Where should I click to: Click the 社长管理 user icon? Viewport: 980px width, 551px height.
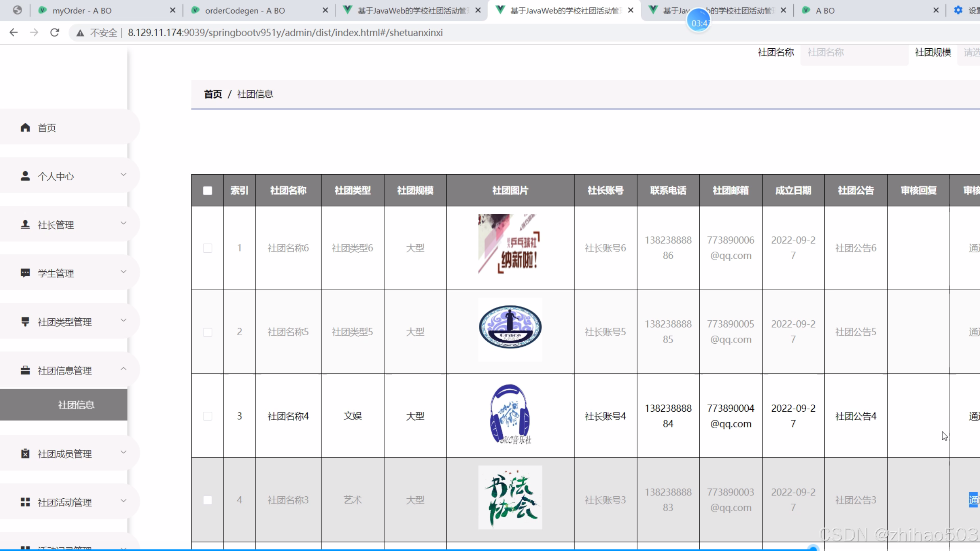click(x=25, y=225)
